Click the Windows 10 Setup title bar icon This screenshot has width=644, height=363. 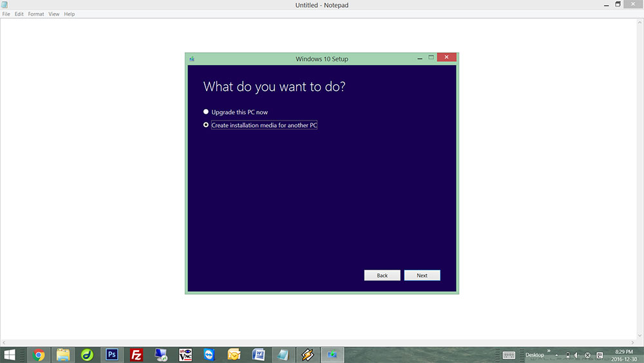coord(192,59)
